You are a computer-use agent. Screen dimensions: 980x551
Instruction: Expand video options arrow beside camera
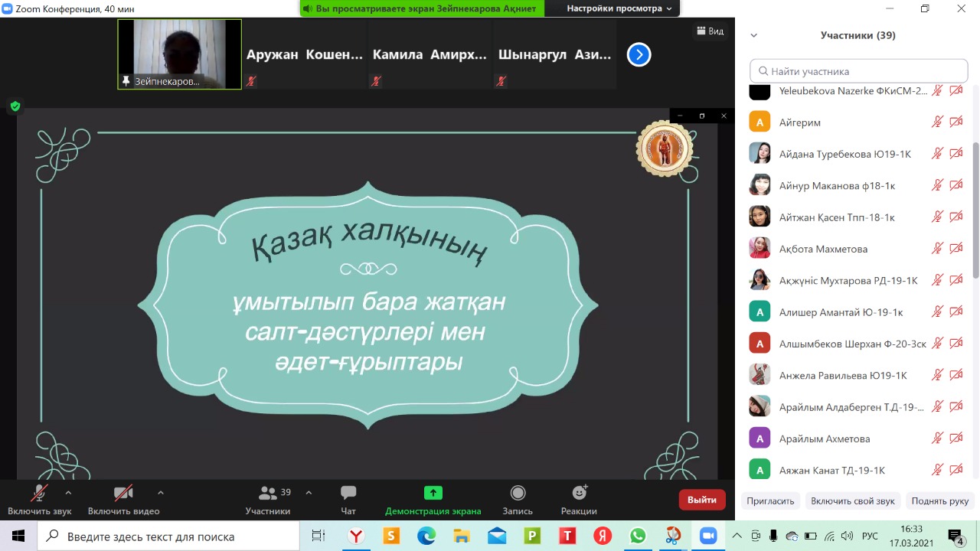tap(160, 493)
